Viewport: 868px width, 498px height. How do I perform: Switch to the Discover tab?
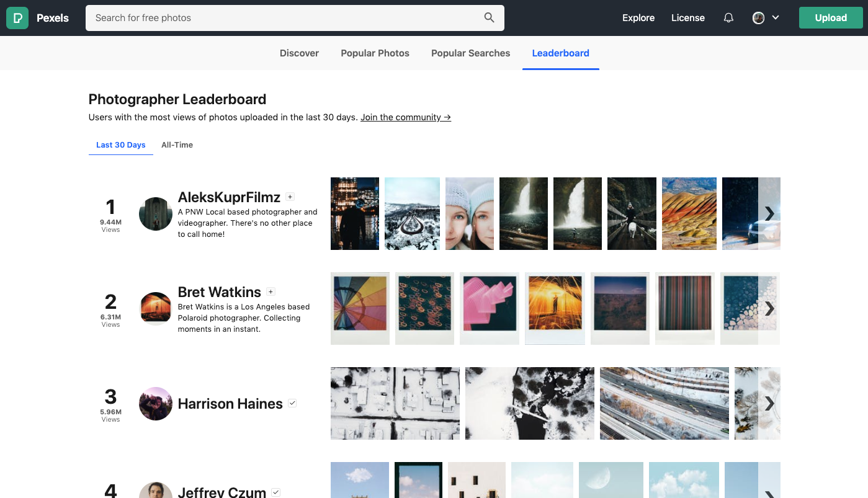(x=299, y=53)
